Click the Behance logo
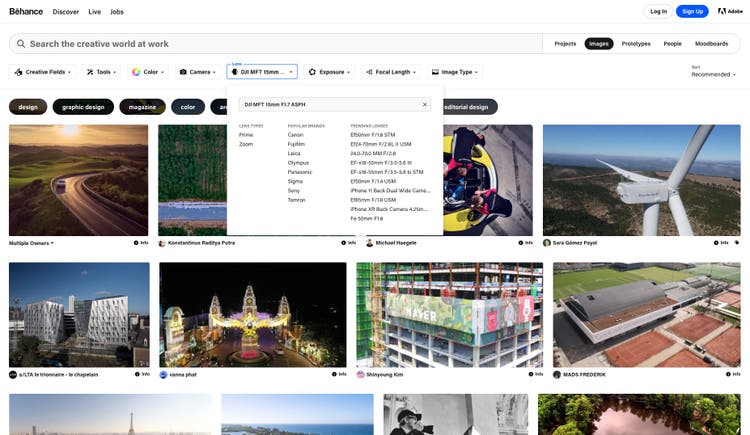750x435 pixels. coord(26,11)
